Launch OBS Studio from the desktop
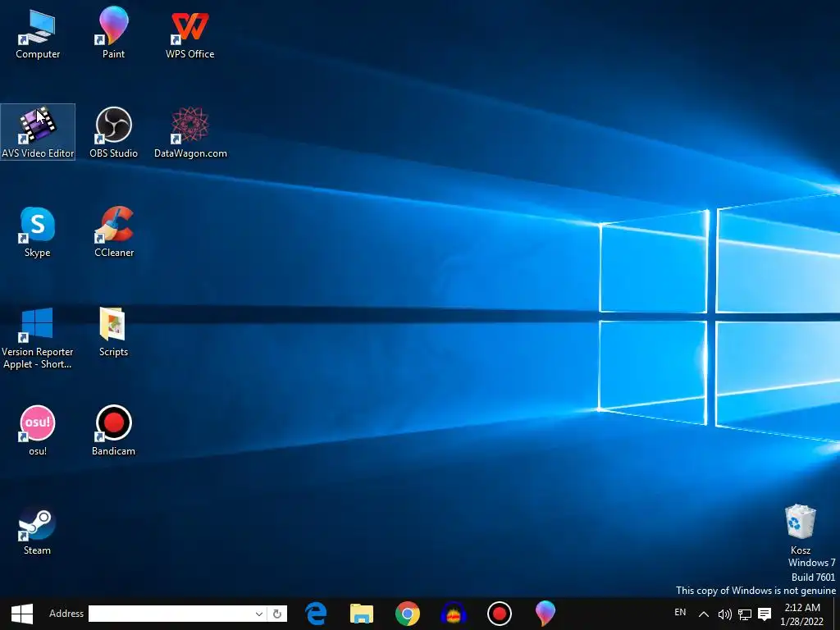The image size is (840, 630). 113,132
